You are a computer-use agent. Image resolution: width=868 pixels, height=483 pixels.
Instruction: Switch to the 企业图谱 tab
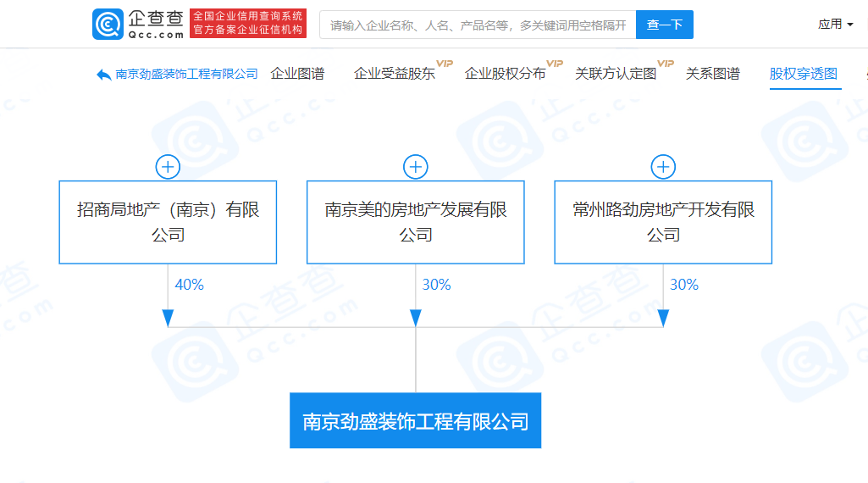(x=297, y=74)
